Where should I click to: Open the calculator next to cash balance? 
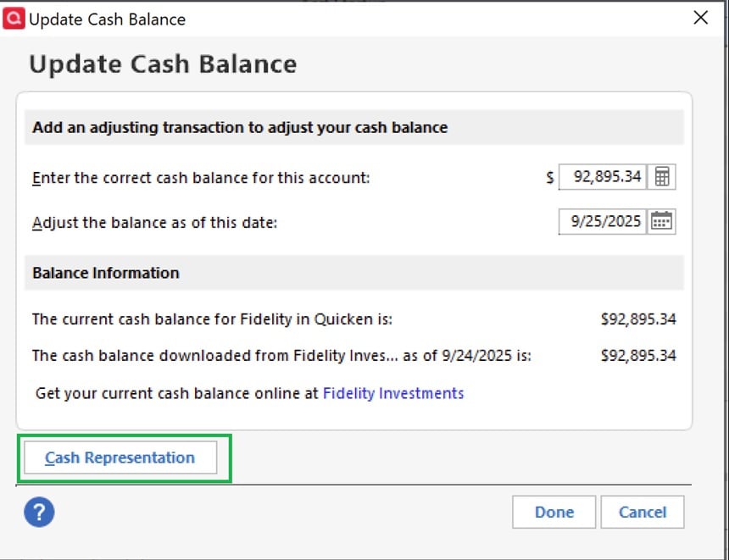click(x=662, y=177)
